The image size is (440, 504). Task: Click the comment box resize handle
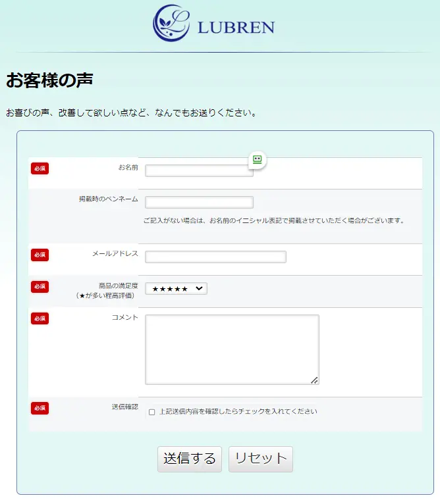(x=314, y=380)
